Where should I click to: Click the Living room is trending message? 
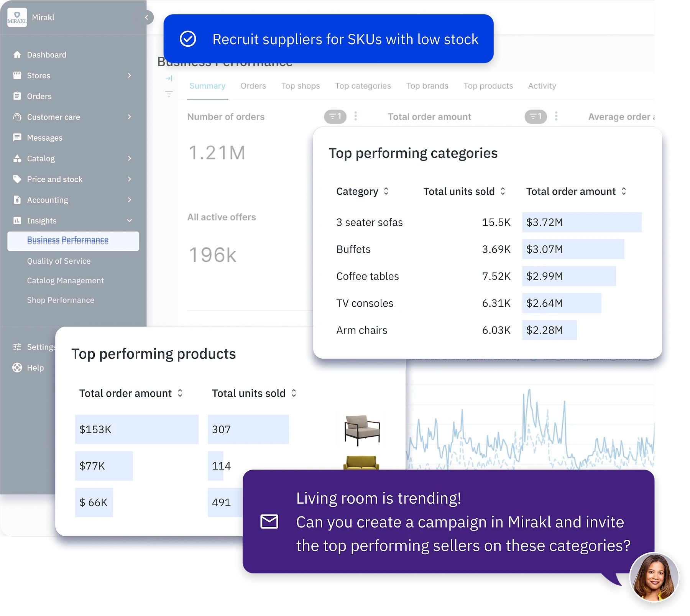click(449, 522)
